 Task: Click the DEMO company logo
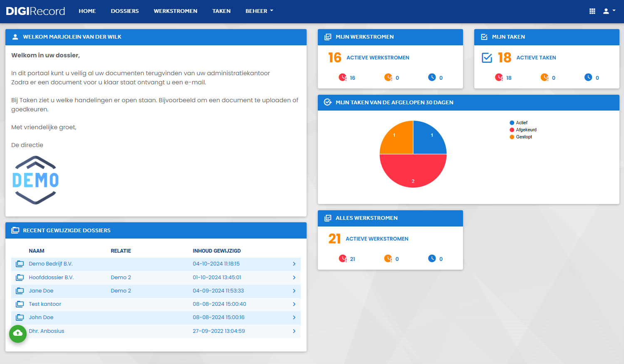pos(35,180)
